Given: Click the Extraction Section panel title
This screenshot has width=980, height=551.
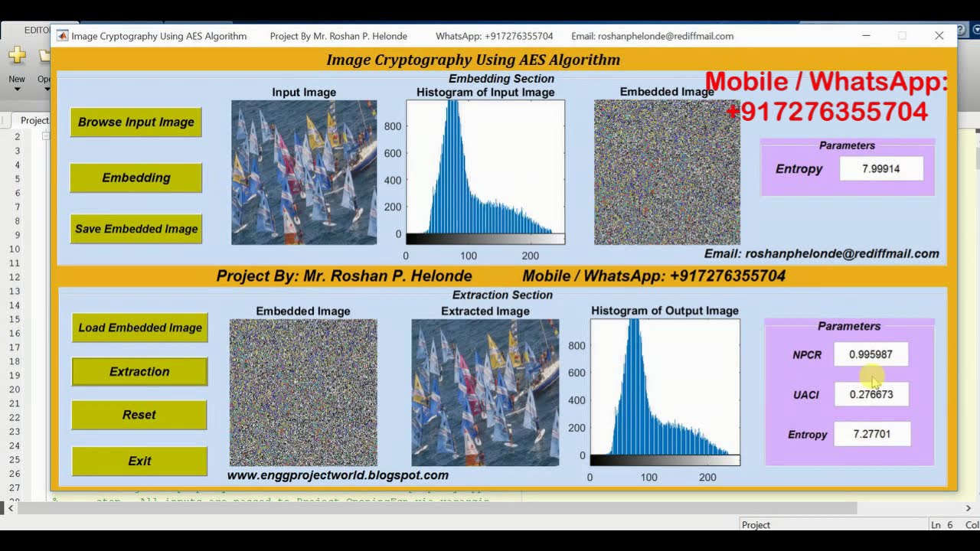Looking at the screenshot, I should tap(502, 295).
